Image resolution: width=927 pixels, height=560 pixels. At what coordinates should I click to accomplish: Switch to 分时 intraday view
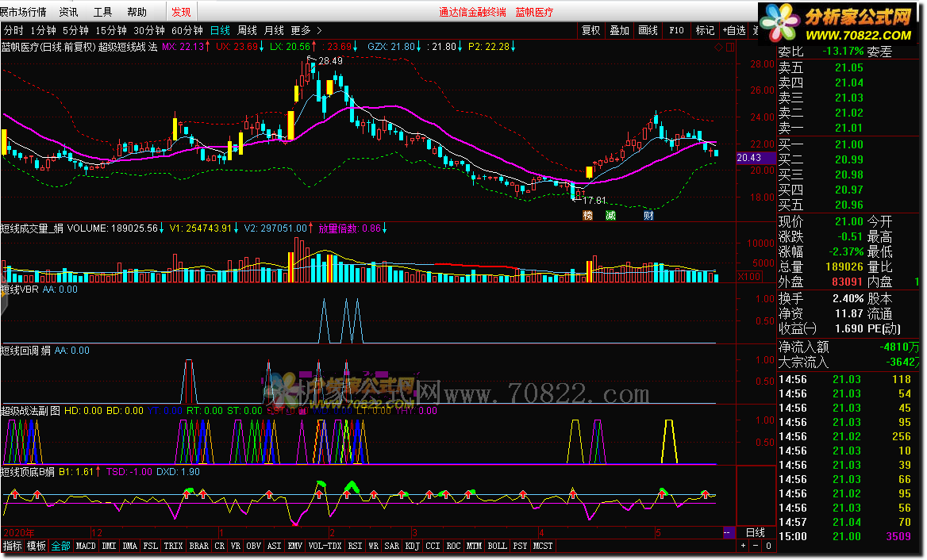coord(13,30)
